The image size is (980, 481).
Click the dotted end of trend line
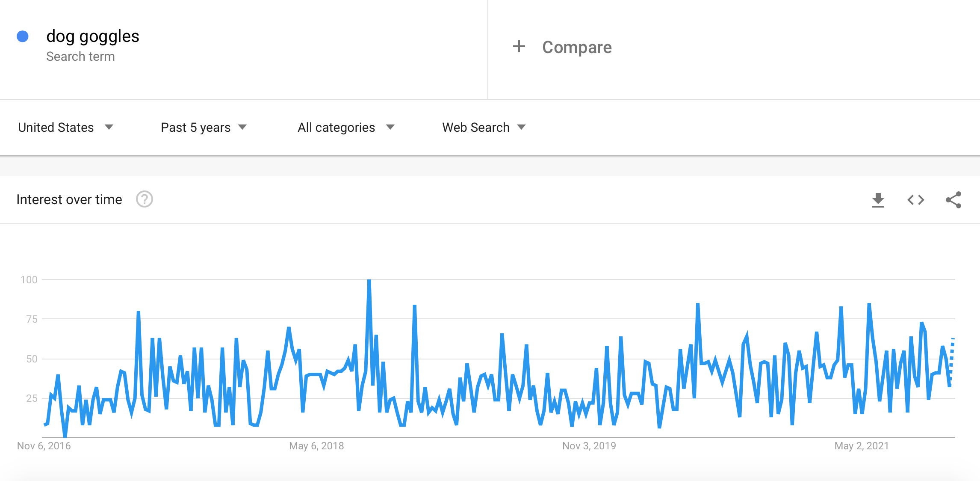tap(952, 359)
